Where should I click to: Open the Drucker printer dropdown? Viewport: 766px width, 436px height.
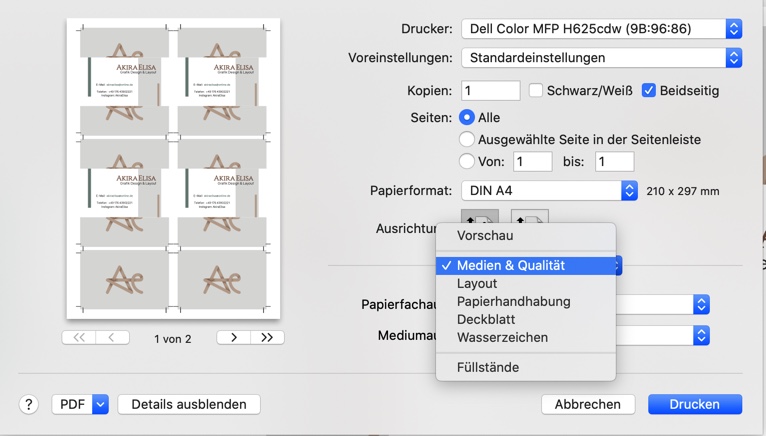pos(601,29)
